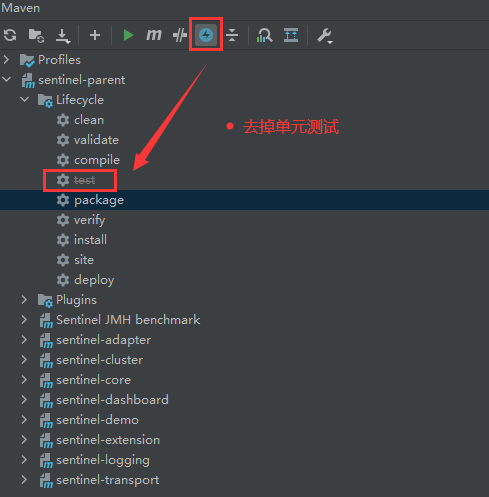Viewport: 489px width, 497px height.
Task: Show dependencies diagram icon
Action: tap(265, 35)
